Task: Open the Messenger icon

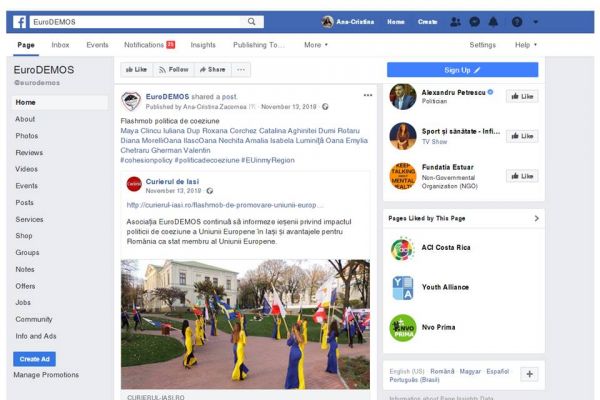Action: point(474,22)
